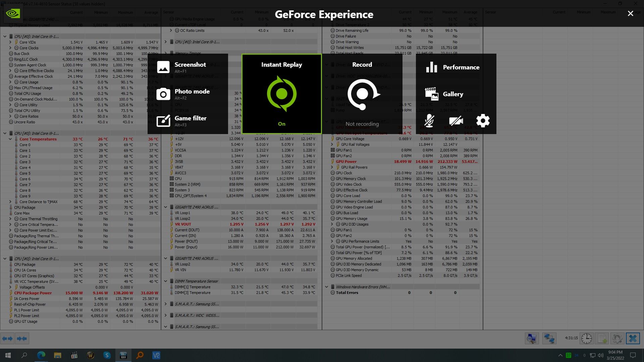Click the volume speaker tray icon
The image size is (644, 362).
[601, 355]
